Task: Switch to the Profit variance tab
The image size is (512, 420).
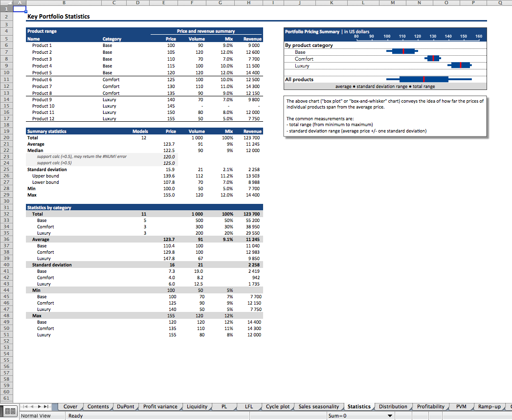Action: tap(160, 407)
